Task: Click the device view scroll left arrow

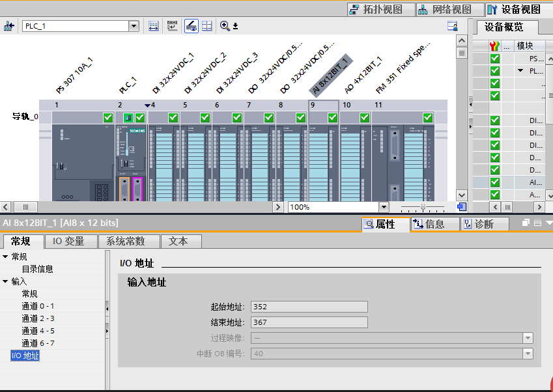Action: click(x=5, y=207)
